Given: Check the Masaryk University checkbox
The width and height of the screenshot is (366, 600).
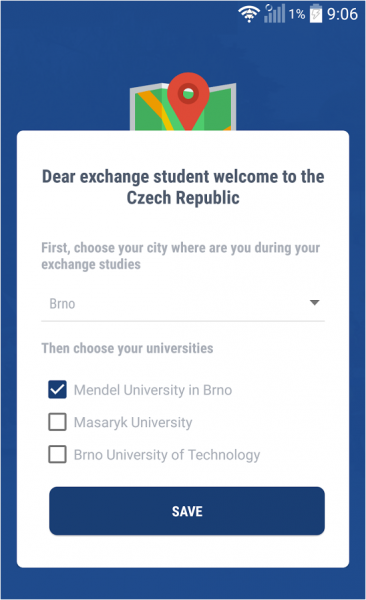Looking at the screenshot, I should click(57, 422).
